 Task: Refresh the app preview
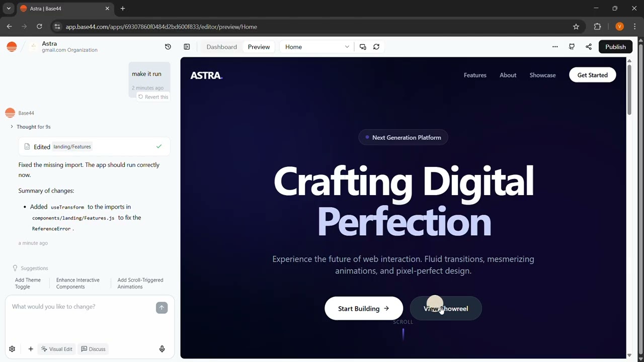(376, 47)
